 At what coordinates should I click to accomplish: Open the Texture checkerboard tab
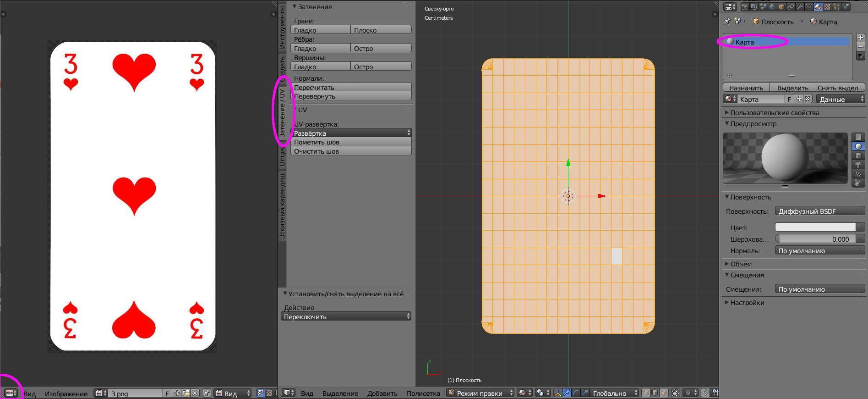[x=827, y=7]
